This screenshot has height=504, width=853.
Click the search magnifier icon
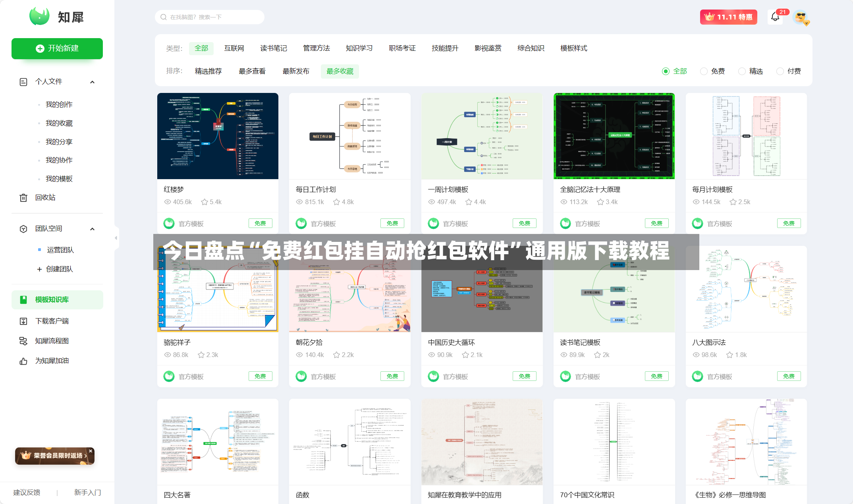(x=163, y=17)
